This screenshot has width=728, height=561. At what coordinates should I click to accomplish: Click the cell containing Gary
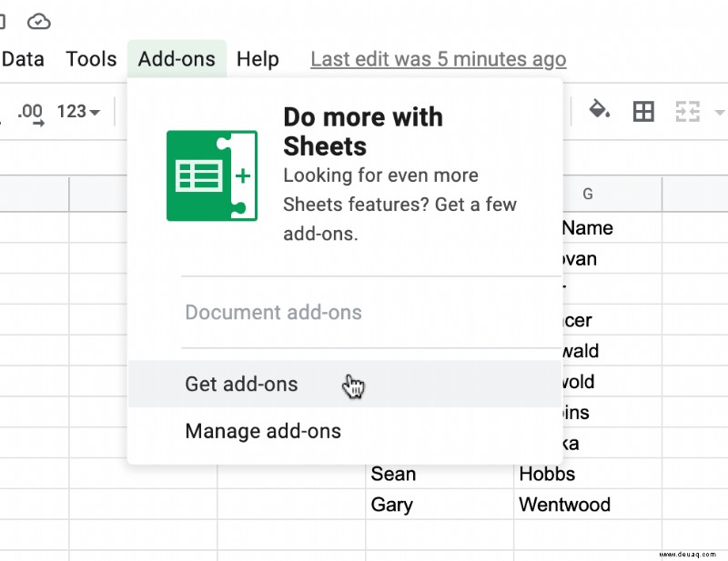coord(440,505)
